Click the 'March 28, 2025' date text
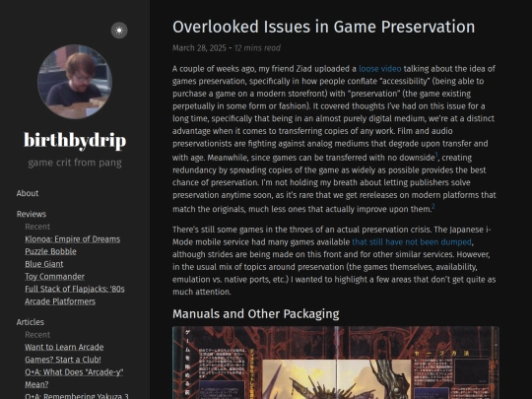The image size is (532, 399). (199, 48)
